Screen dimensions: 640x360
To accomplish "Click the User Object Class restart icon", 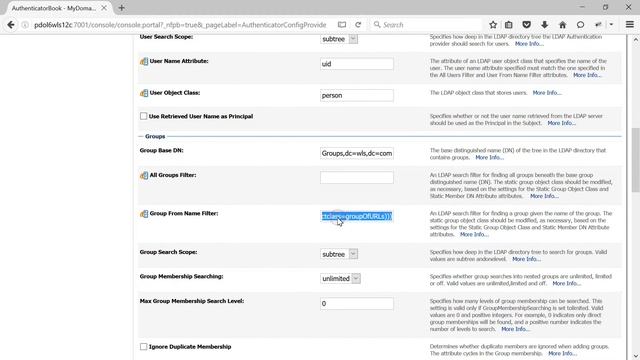I will pos(144,93).
